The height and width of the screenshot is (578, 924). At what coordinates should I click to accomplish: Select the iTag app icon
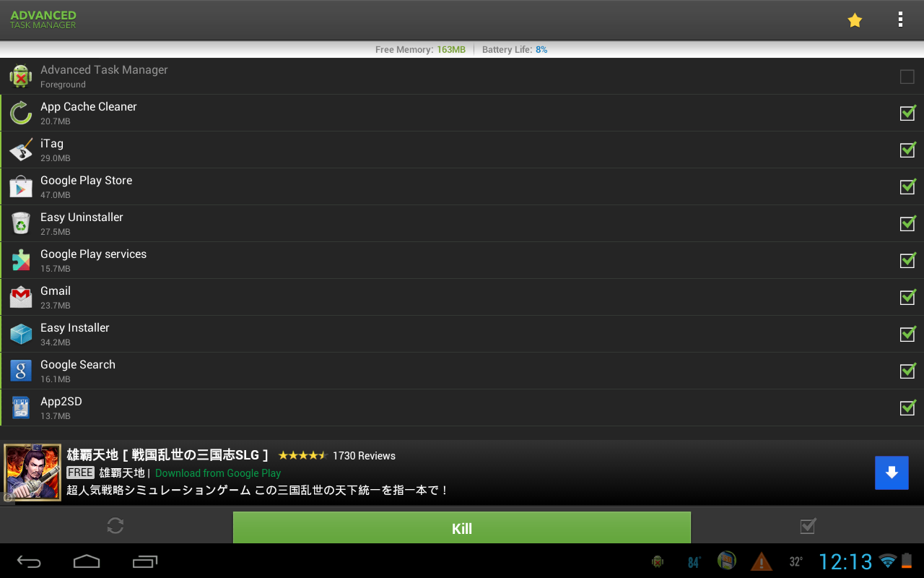click(21, 150)
